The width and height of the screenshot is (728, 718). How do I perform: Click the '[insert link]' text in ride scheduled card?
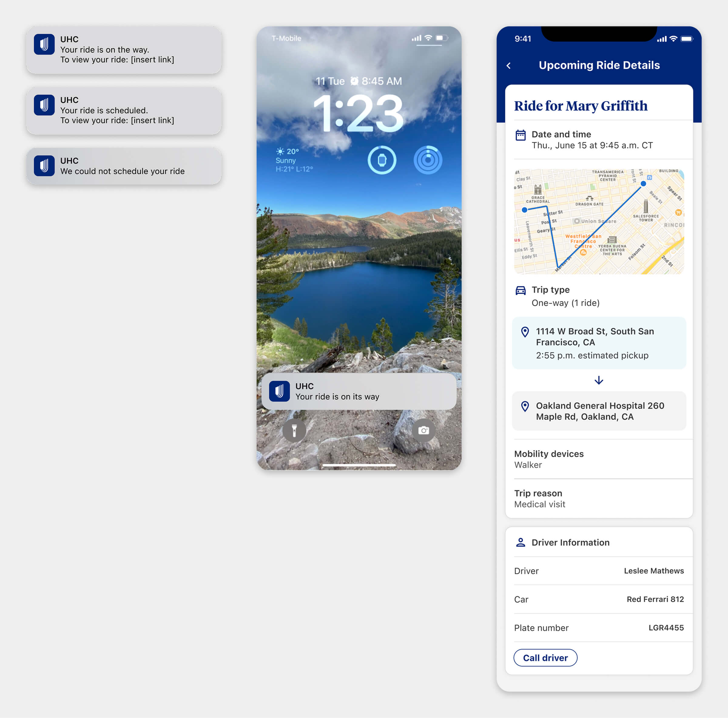coord(152,120)
